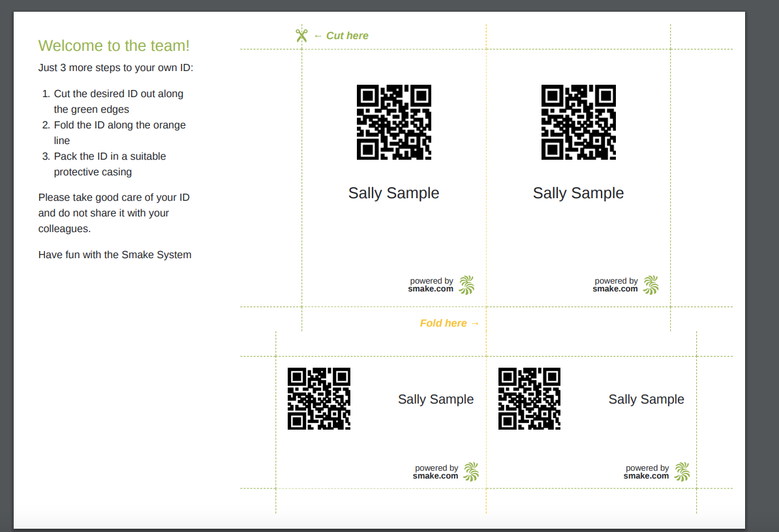The height and width of the screenshot is (532, 779).
Task: Click the smake logo on bottom-right card
Action: click(682, 472)
